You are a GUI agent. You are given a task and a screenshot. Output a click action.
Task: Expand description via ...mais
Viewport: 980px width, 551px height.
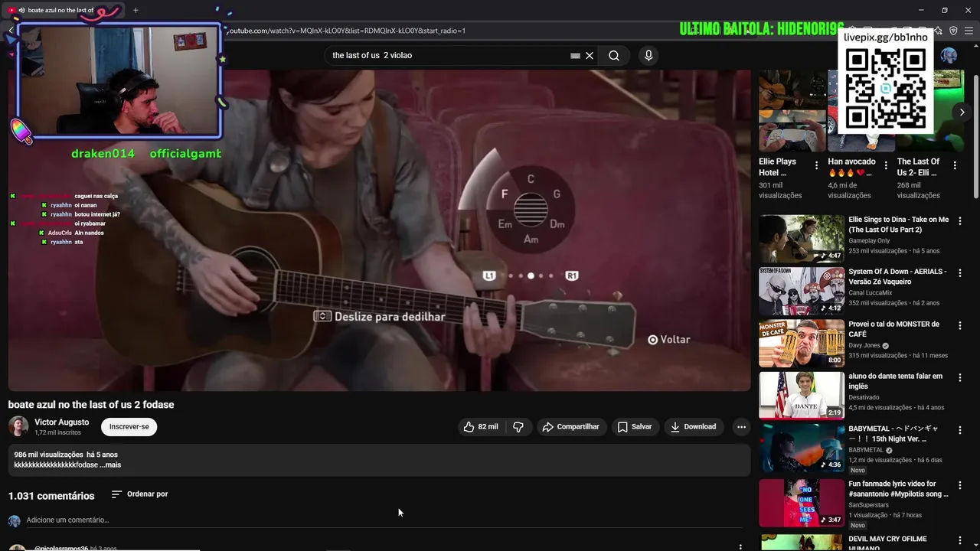(110, 465)
